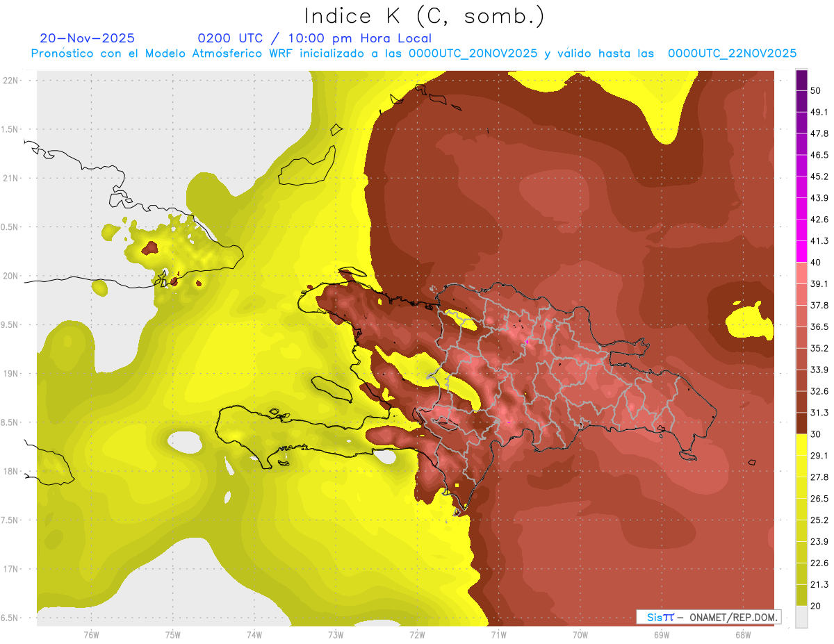Click the dark purple swatch beside 50
The width and height of the screenshot is (834, 644).
click(x=801, y=81)
